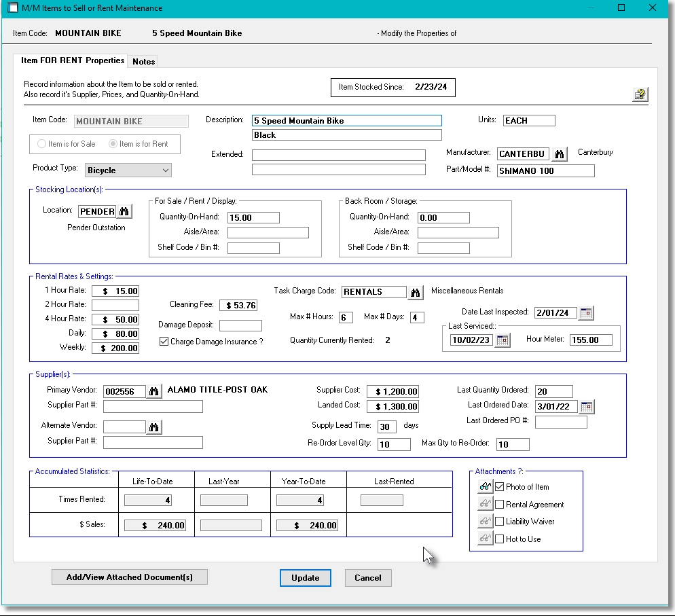Open the Product Type dropdown showing Bicycle
Screen dimensions: 675x616
(x=165, y=170)
